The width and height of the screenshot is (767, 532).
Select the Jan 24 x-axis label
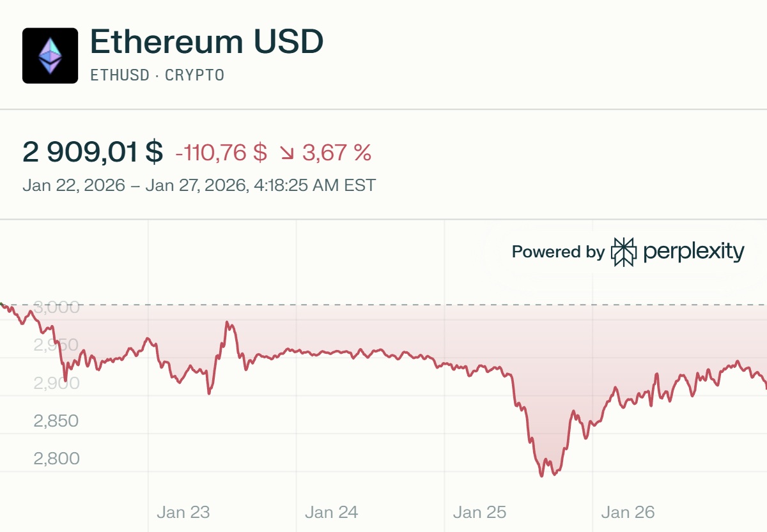[x=332, y=512]
